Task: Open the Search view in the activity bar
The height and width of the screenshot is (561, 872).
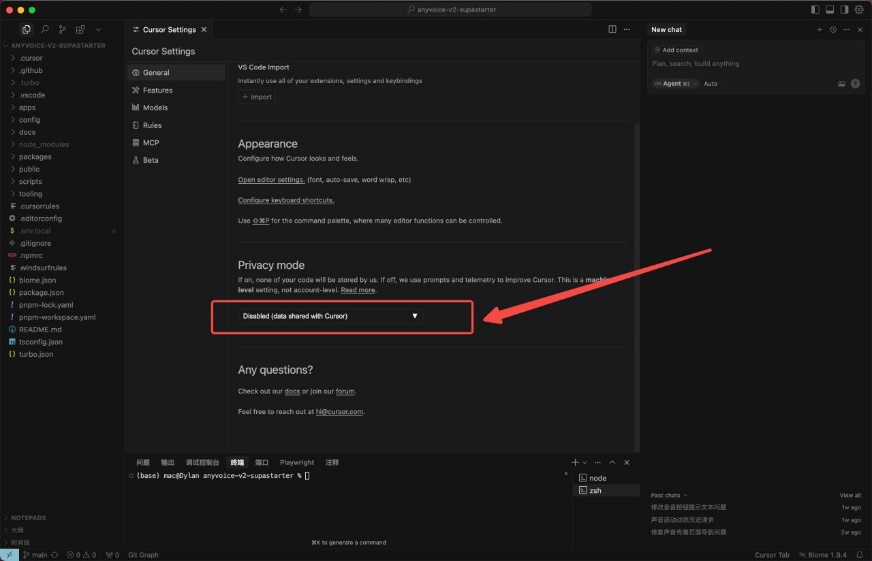Action: point(45,30)
